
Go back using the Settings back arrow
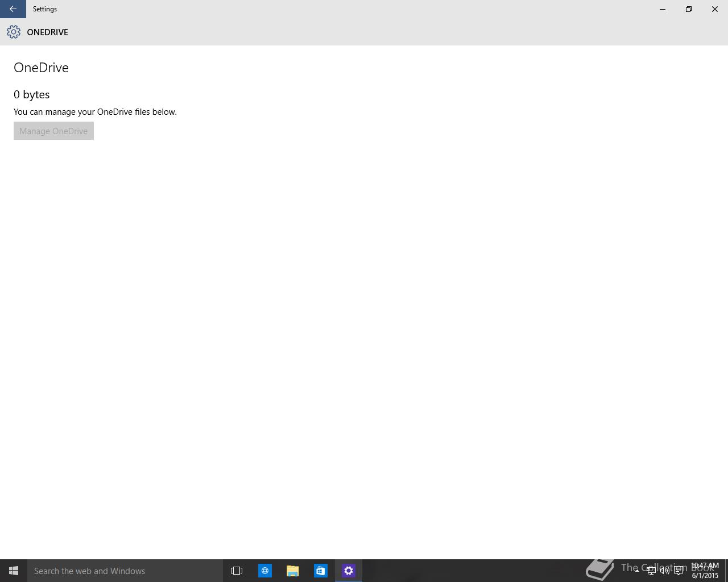tap(13, 9)
